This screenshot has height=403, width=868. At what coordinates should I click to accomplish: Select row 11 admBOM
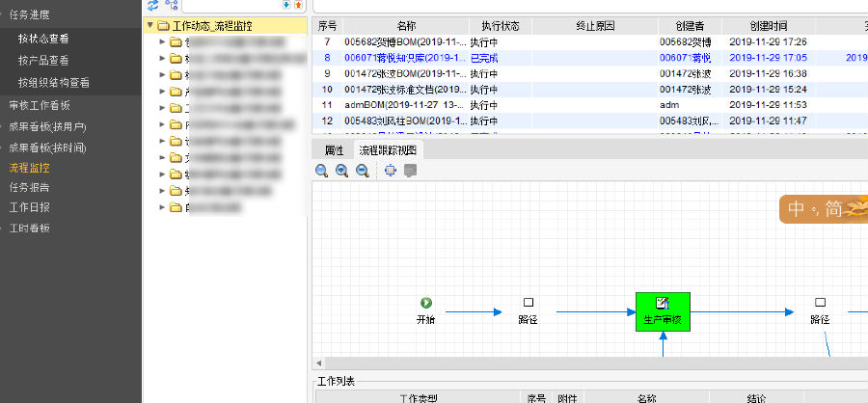click(x=590, y=105)
